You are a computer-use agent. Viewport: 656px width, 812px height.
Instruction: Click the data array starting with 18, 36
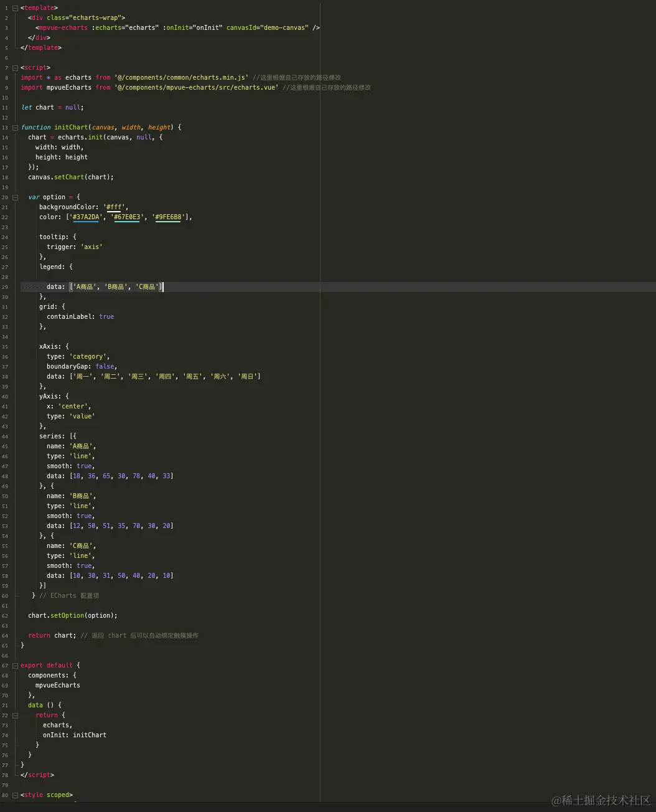click(x=121, y=476)
